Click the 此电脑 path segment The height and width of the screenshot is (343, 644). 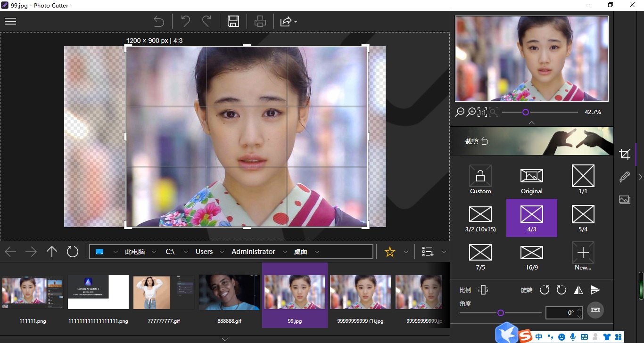point(135,252)
